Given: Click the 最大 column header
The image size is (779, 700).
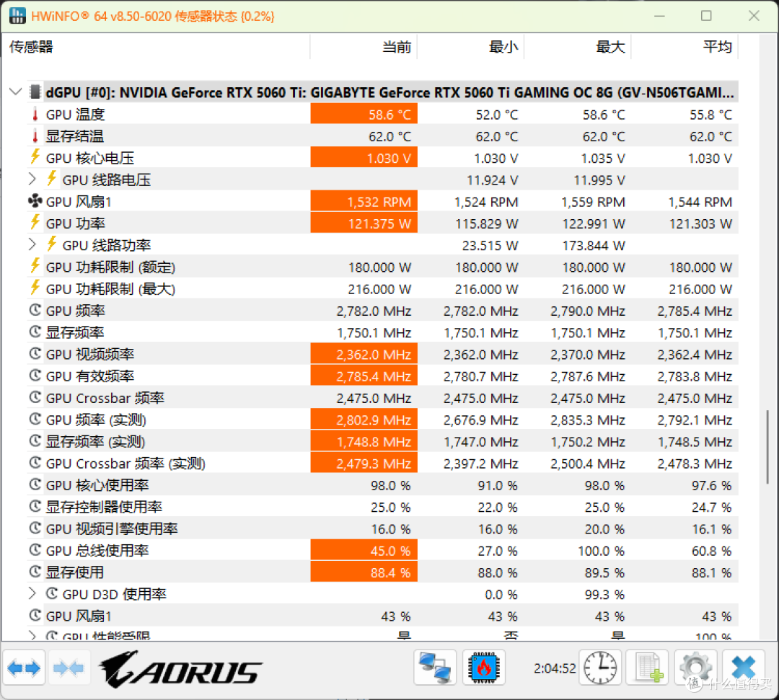Looking at the screenshot, I should [x=578, y=47].
